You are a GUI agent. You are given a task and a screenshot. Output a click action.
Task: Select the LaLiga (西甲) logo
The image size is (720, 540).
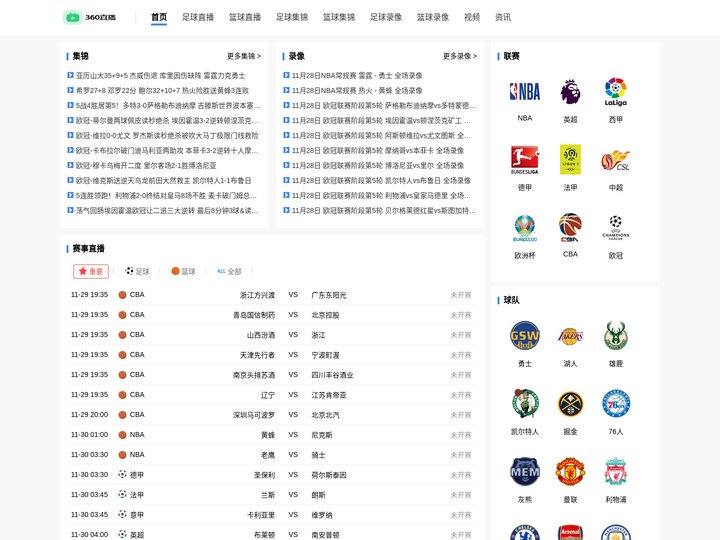[615, 92]
